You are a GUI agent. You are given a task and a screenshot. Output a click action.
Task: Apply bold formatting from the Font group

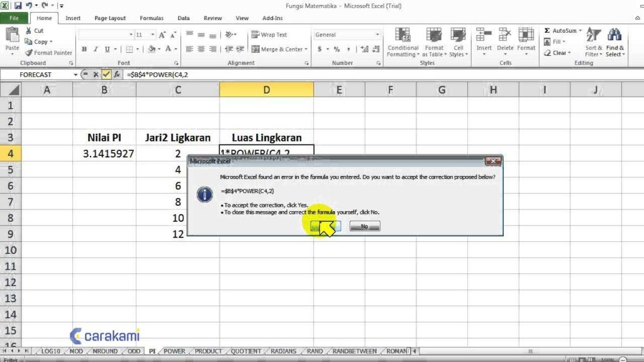click(84, 48)
